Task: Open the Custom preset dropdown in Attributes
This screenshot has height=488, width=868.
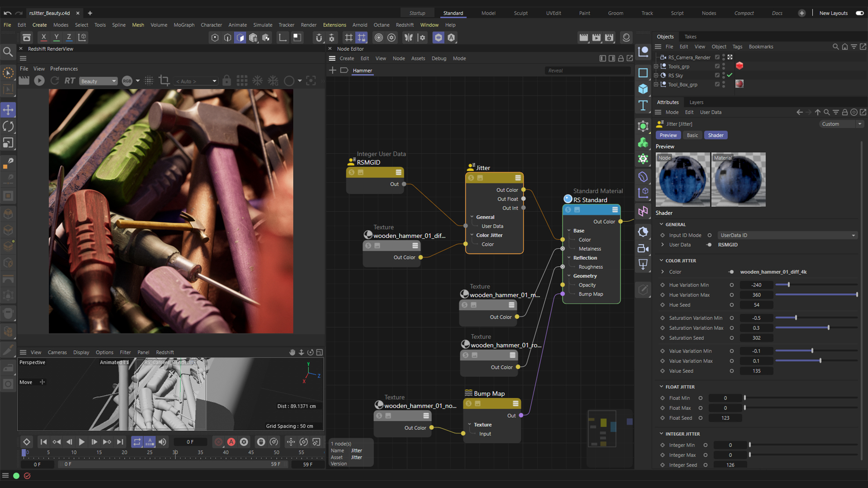Action: point(841,124)
